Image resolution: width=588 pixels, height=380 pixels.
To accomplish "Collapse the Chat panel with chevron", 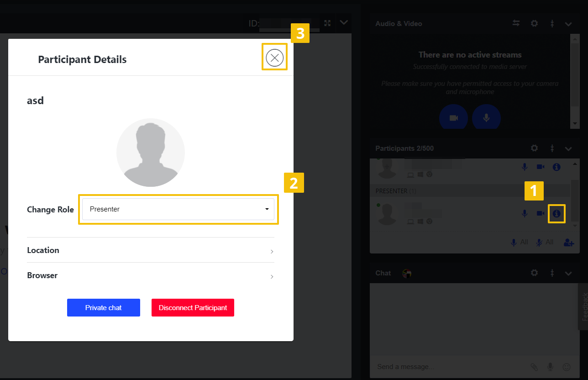I will coord(568,273).
